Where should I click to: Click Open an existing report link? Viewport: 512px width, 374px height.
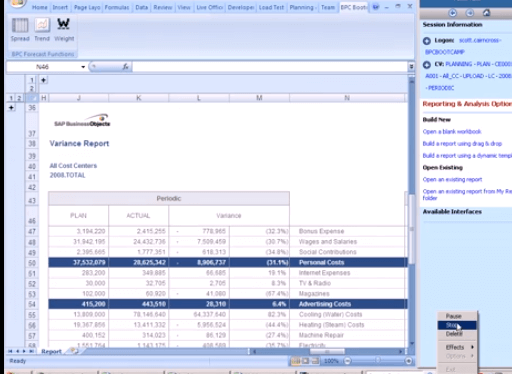click(x=452, y=180)
